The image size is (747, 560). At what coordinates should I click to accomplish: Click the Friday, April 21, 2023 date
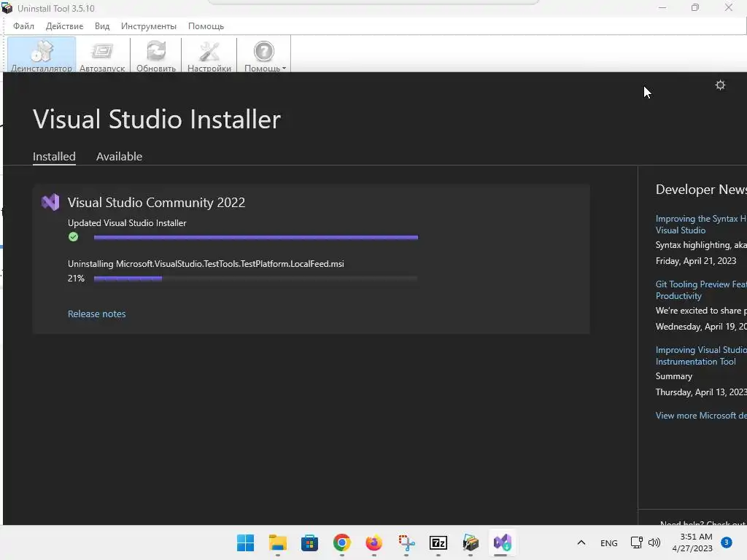(696, 261)
